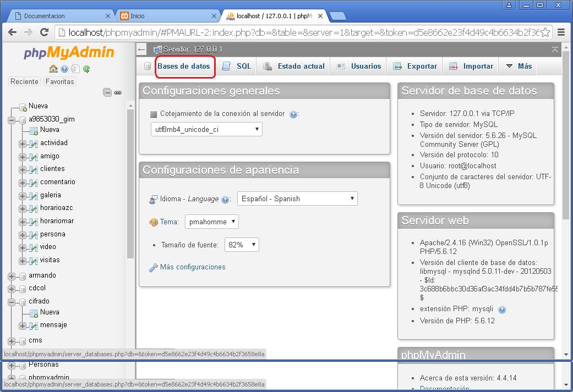The image size is (573, 392).
Task: Click the a9853030_gim database cylinder icon
Action: coord(23,120)
